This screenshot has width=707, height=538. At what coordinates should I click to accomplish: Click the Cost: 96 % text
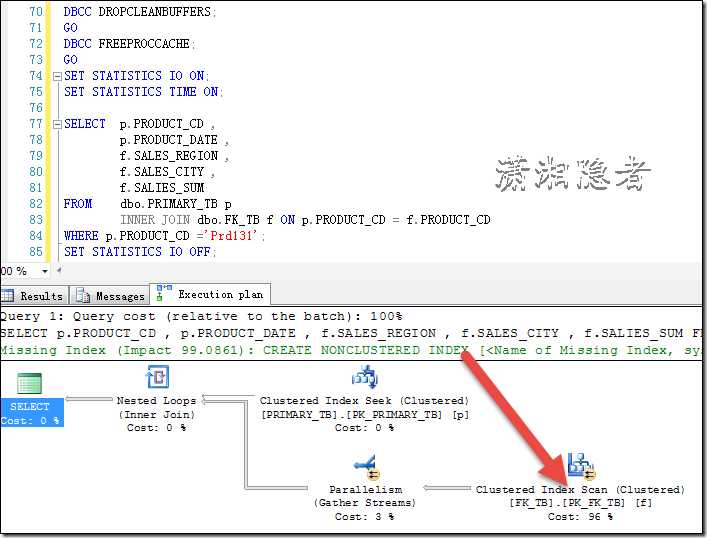(x=580, y=516)
